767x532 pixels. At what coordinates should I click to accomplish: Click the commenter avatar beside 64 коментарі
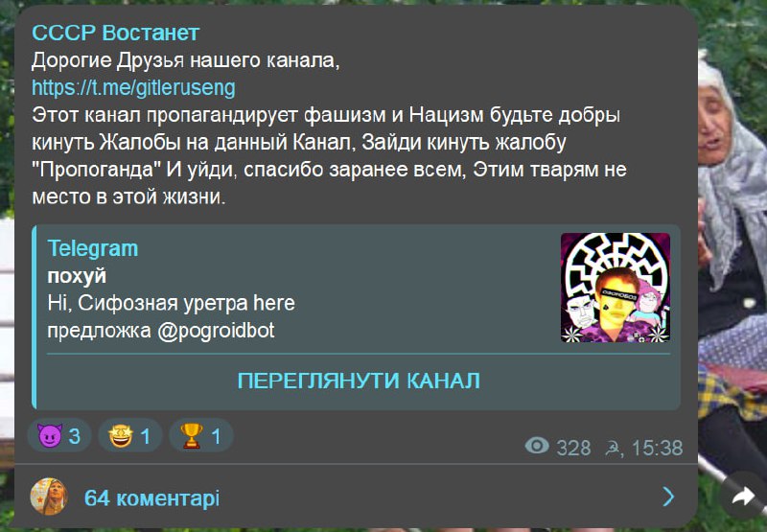(49, 497)
